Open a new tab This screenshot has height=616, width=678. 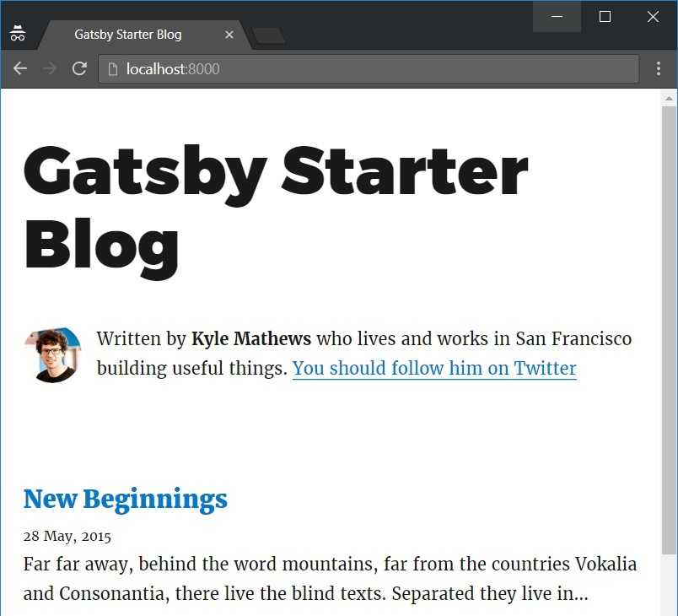pos(269,35)
